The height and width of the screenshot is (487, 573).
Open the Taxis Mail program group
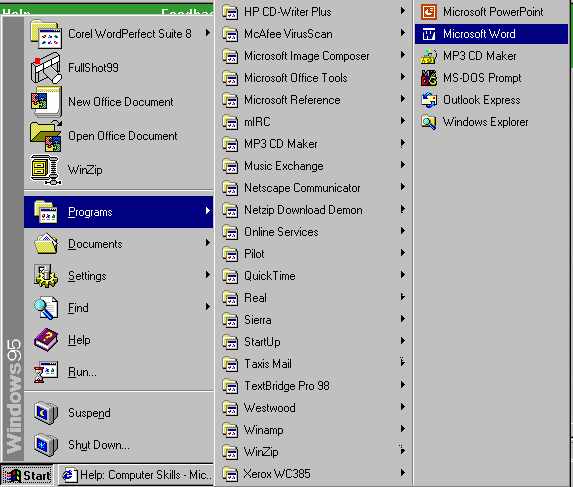(315, 364)
